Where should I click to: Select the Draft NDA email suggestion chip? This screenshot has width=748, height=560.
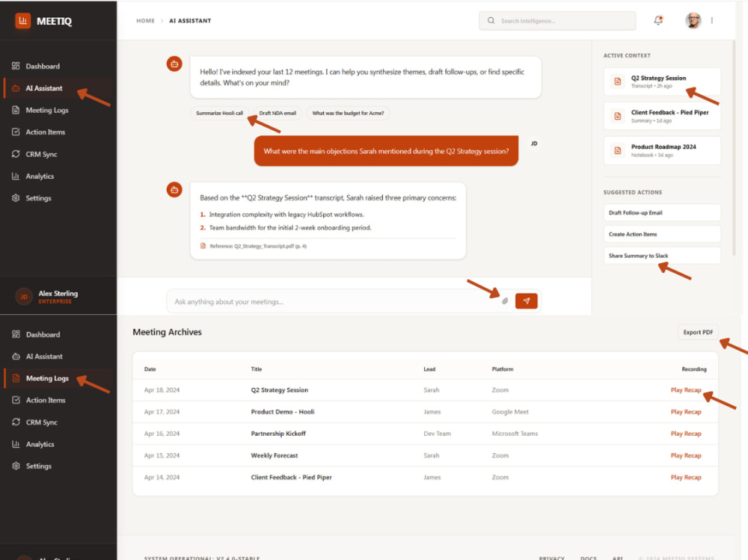coord(278,113)
